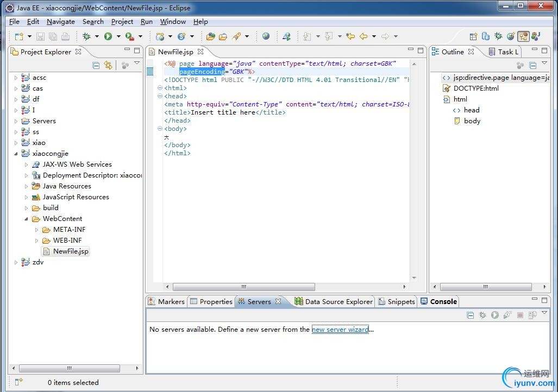
Task: Click the new server wizard link
Action: coord(340,330)
